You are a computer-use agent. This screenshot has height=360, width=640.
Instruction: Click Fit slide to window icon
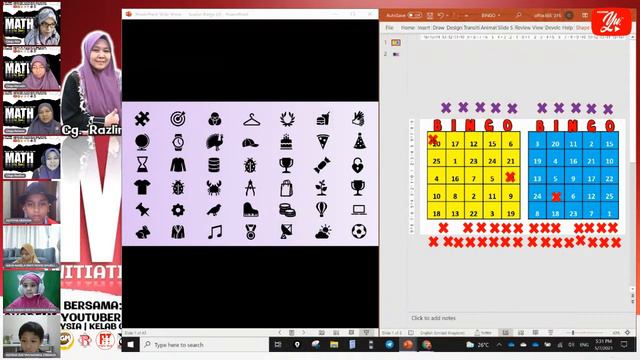pyautogui.click(x=627, y=333)
